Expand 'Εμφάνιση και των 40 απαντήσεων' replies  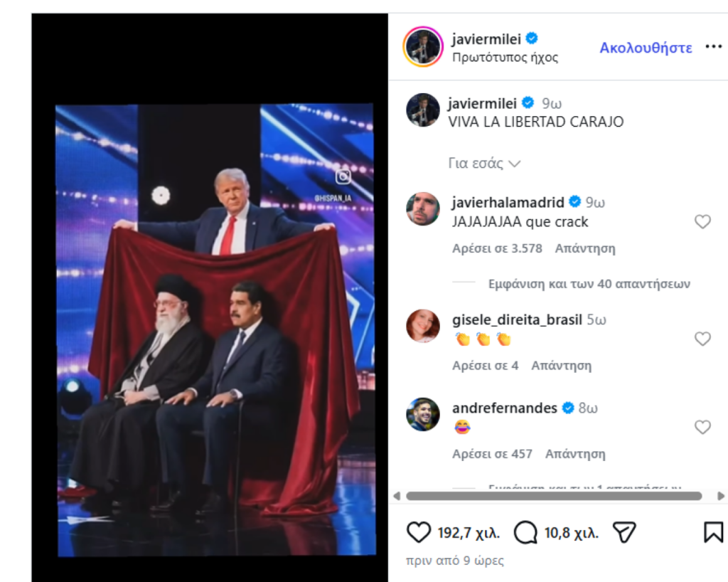tap(589, 284)
